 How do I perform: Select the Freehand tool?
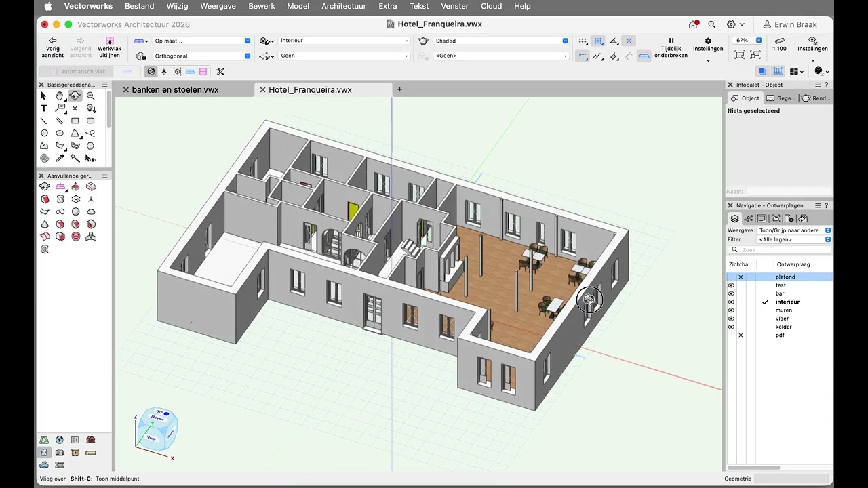(91, 134)
